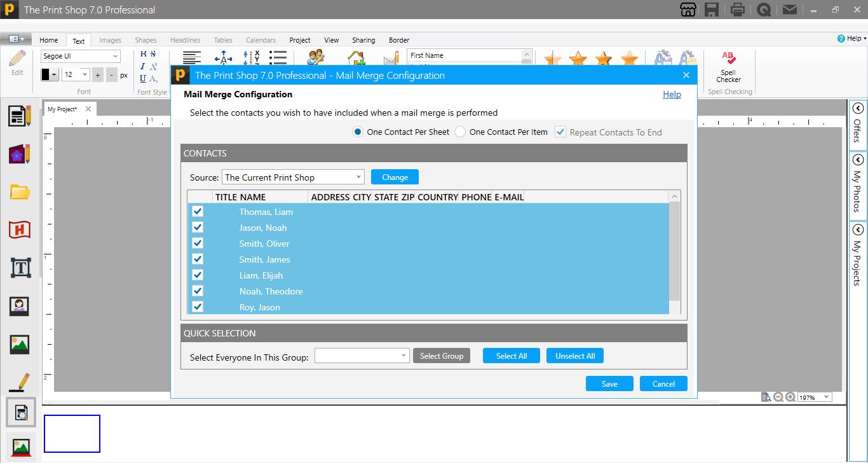
Task: Open the font size 12 dropdown
Action: pyautogui.click(x=76, y=75)
